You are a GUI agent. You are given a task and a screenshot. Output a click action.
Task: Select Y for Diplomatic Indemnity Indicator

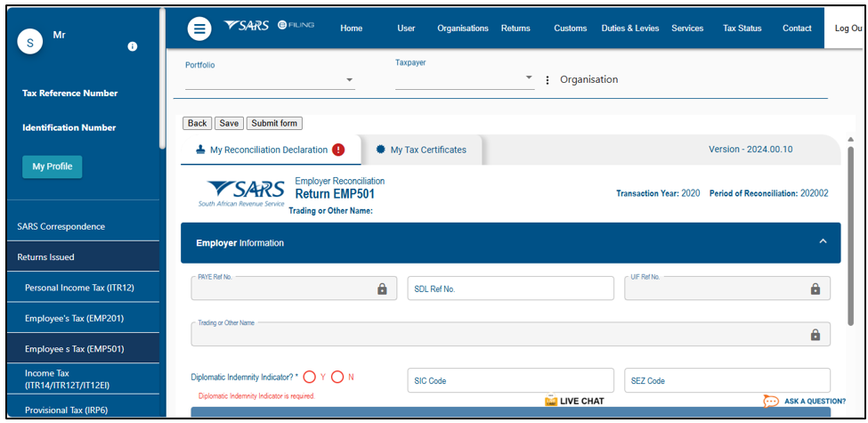pyautogui.click(x=310, y=377)
